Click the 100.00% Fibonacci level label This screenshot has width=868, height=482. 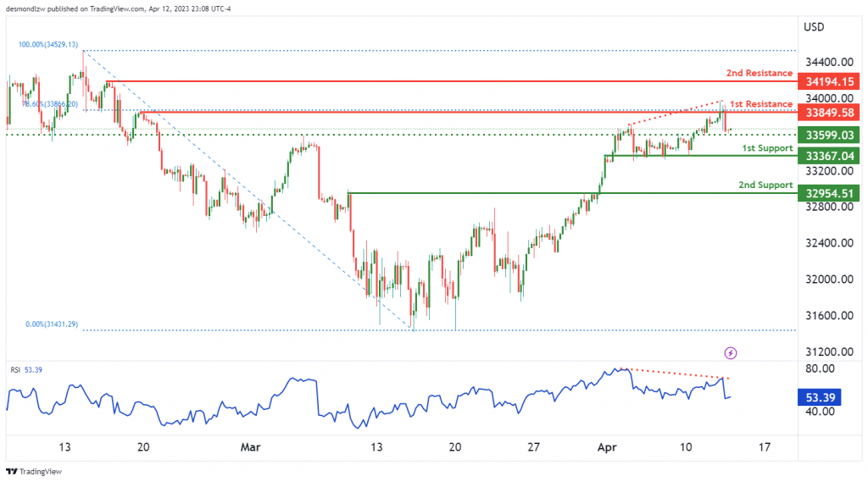coord(48,44)
